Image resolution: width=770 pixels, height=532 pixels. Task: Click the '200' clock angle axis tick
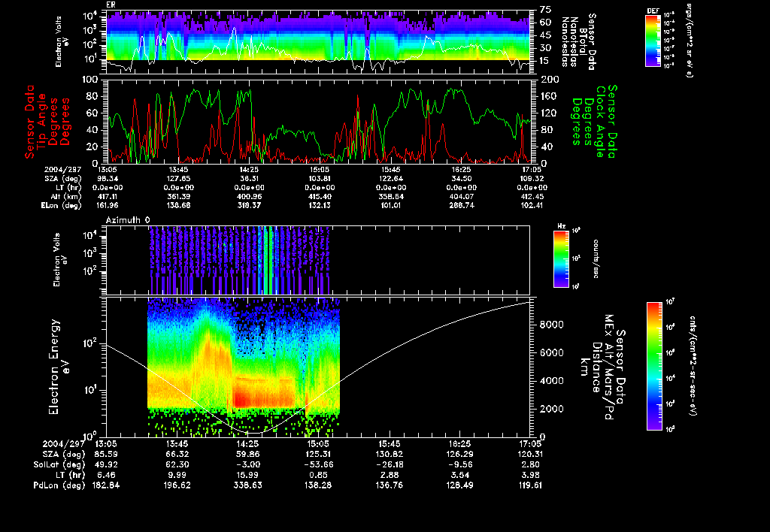[549, 80]
